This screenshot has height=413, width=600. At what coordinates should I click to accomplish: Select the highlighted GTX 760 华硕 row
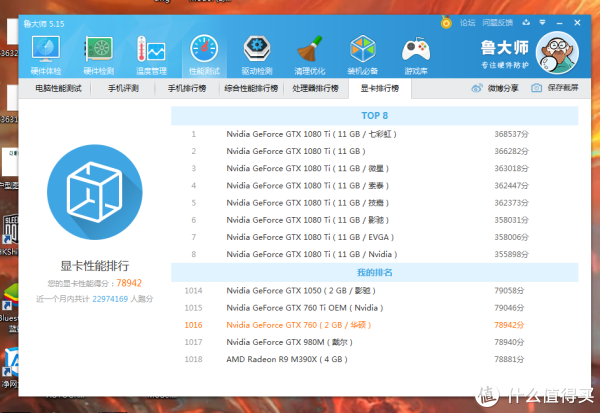(374, 325)
